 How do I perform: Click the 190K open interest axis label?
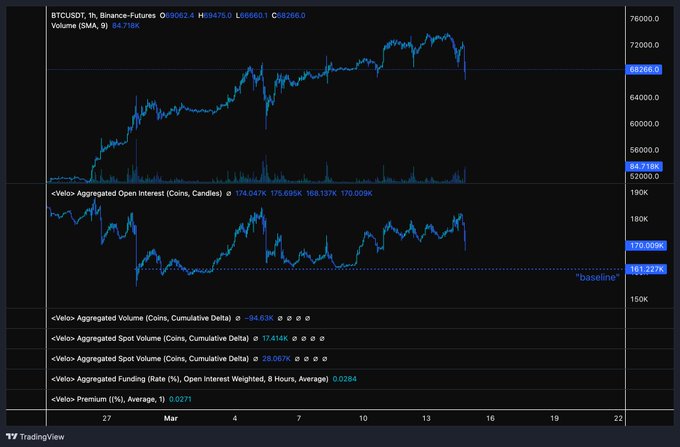(x=639, y=193)
